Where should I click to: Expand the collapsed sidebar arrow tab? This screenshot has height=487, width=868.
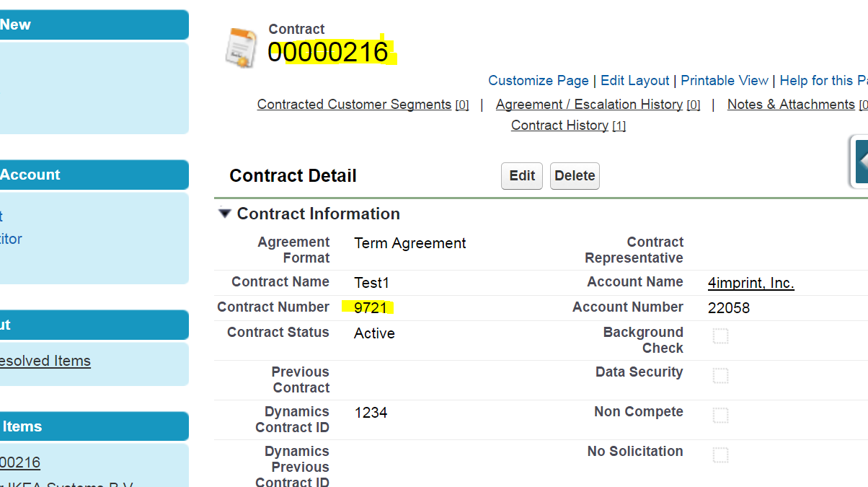pyautogui.click(x=859, y=162)
